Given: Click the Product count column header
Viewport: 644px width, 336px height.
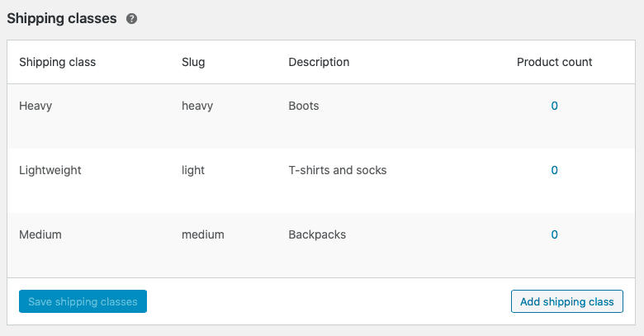Looking at the screenshot, I should pos(555,62).
